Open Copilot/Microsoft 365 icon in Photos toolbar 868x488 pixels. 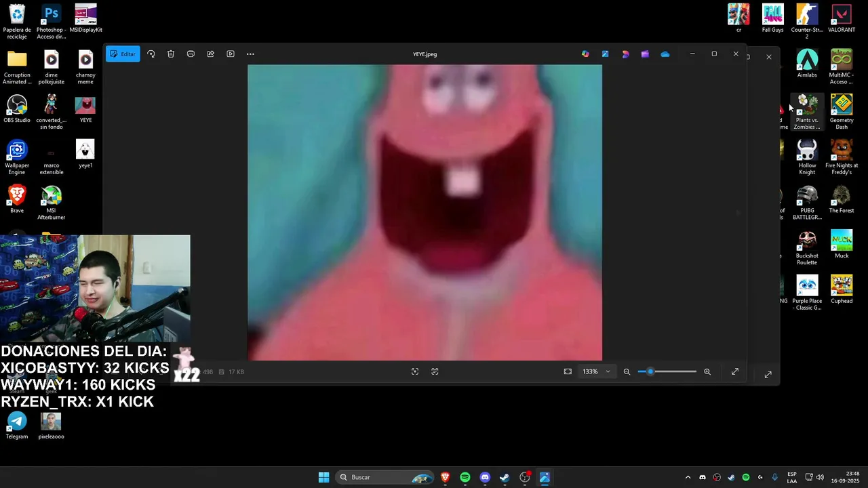pyautogui.click(x=585, y=54)
